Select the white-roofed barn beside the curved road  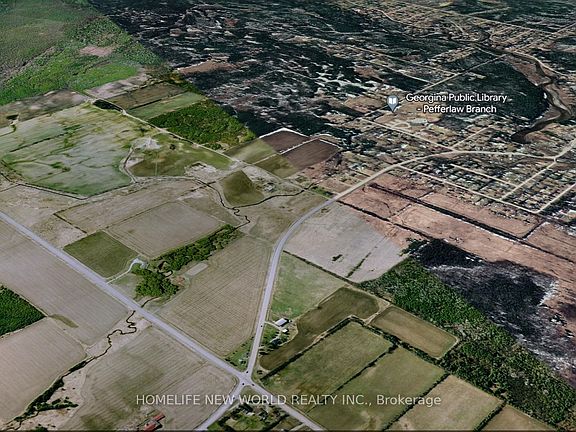click(282, 322)
